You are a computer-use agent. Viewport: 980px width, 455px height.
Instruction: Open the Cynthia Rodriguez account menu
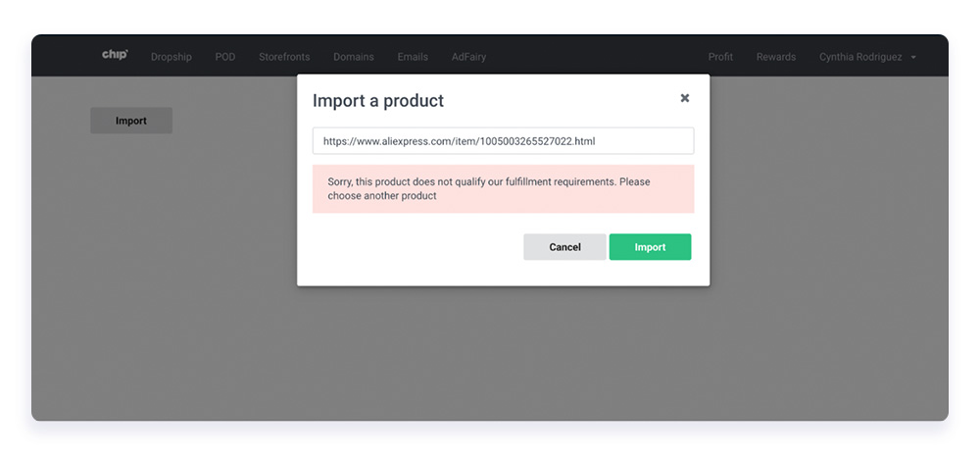pyautogui.click(x=860, y=57)
